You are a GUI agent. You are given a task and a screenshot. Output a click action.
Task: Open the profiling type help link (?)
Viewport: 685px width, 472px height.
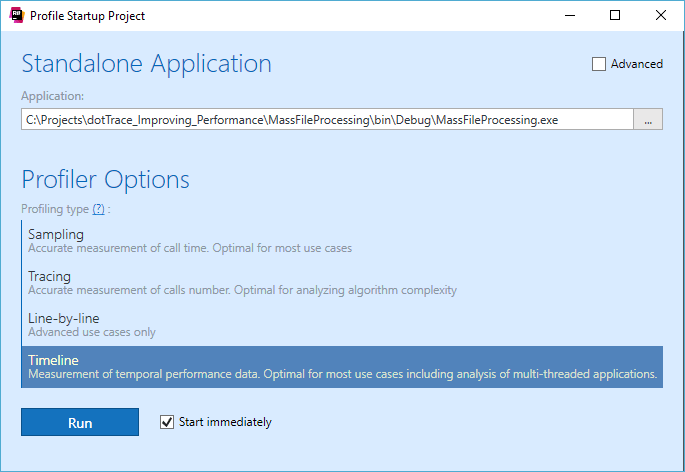tap(98, 209)
